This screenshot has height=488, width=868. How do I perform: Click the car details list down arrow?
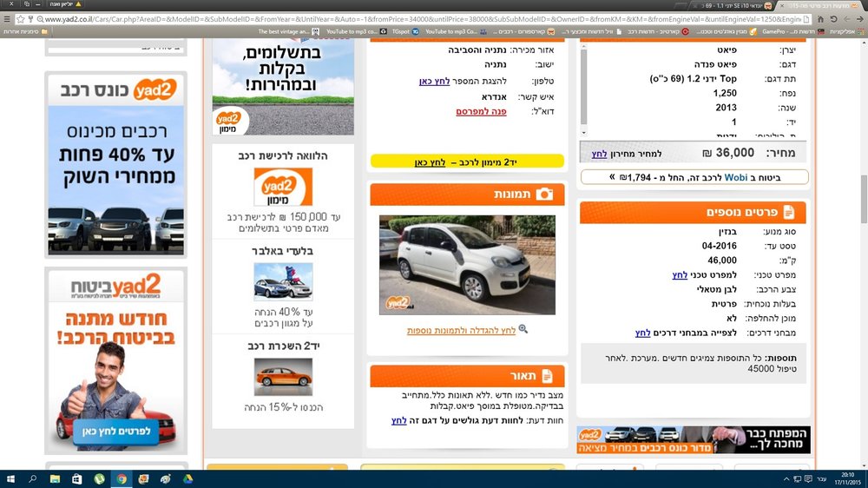(583, 133)
